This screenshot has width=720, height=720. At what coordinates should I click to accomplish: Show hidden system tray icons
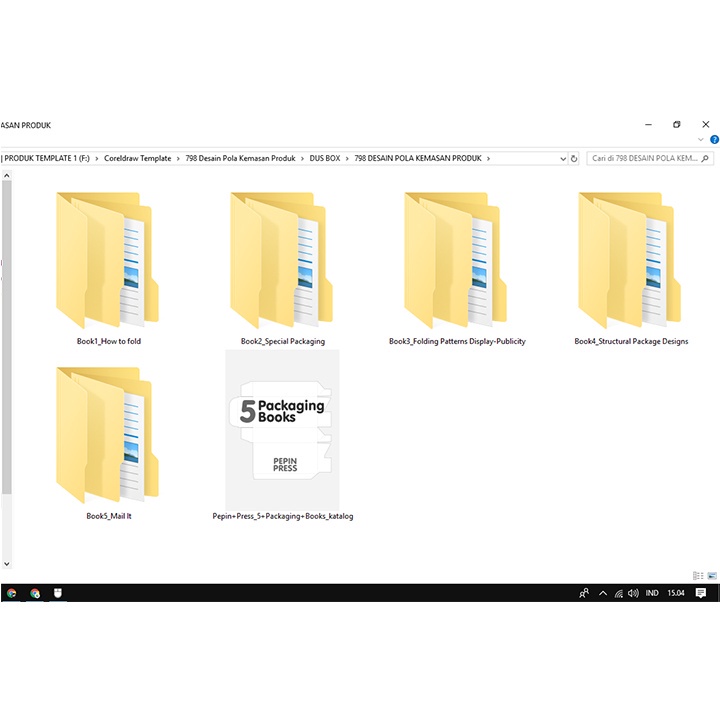[x=603, y=593]
